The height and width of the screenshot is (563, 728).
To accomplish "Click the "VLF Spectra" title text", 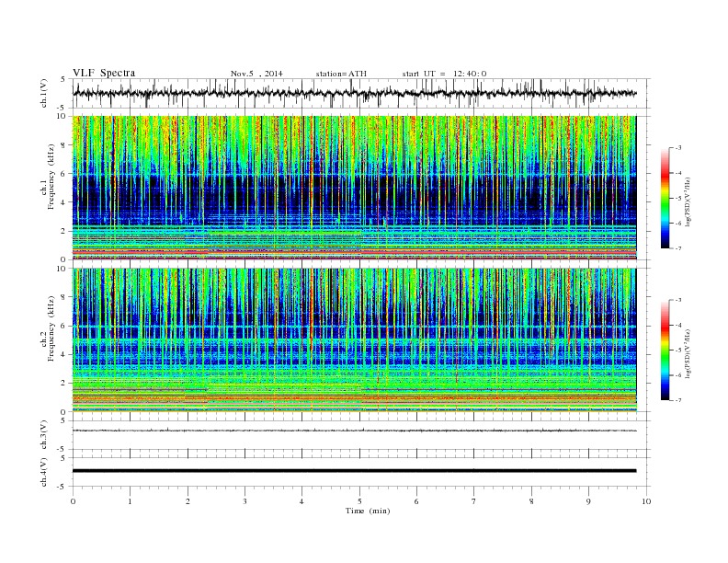I will point(104,73).
